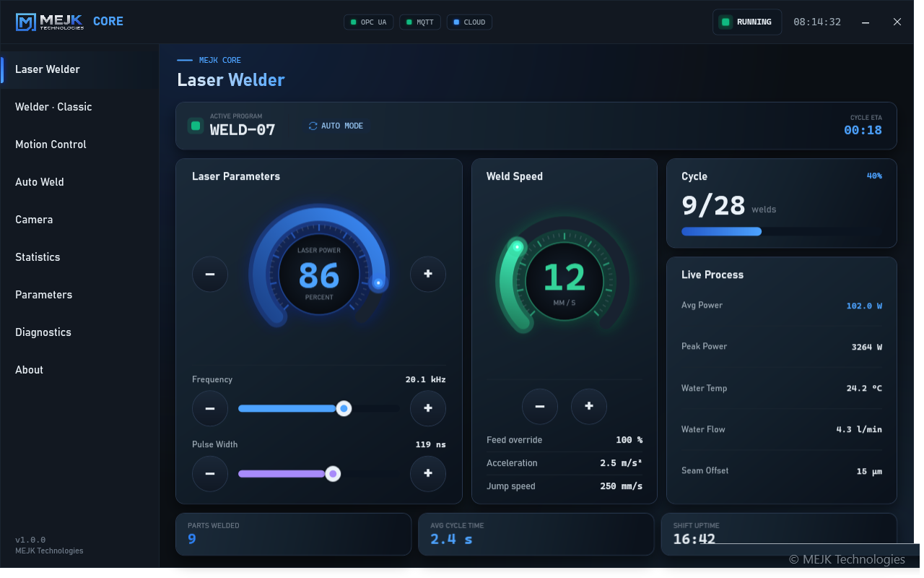The width and height of the screenshot is (924, 578).
Task: Click the Shift Uptime card
Action: pyautogui.click(x=779, y=534)
